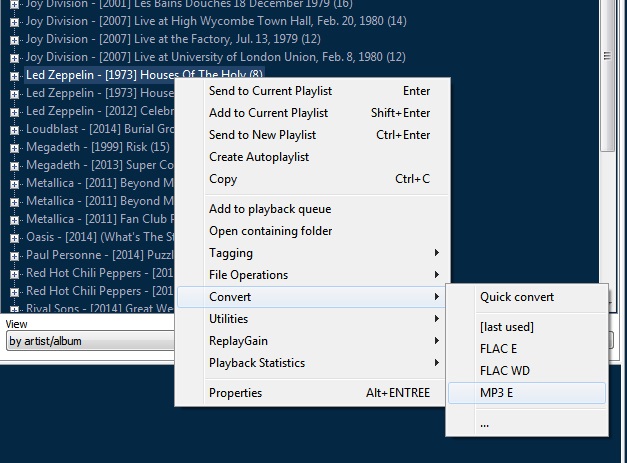The image size is (627, 463).
Task: Expand Megadeth [2013] Super Co node
Action: pyautogui.click(x=14, y=166)
